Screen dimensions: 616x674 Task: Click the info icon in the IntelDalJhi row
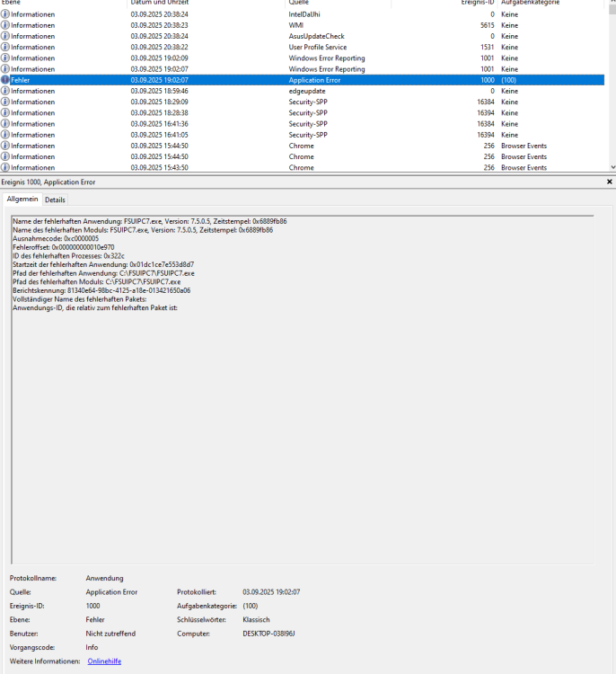click(5, 14)
